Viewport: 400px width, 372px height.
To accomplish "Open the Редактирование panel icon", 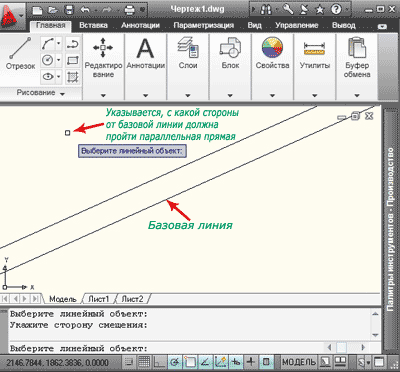I will (103, 47).
